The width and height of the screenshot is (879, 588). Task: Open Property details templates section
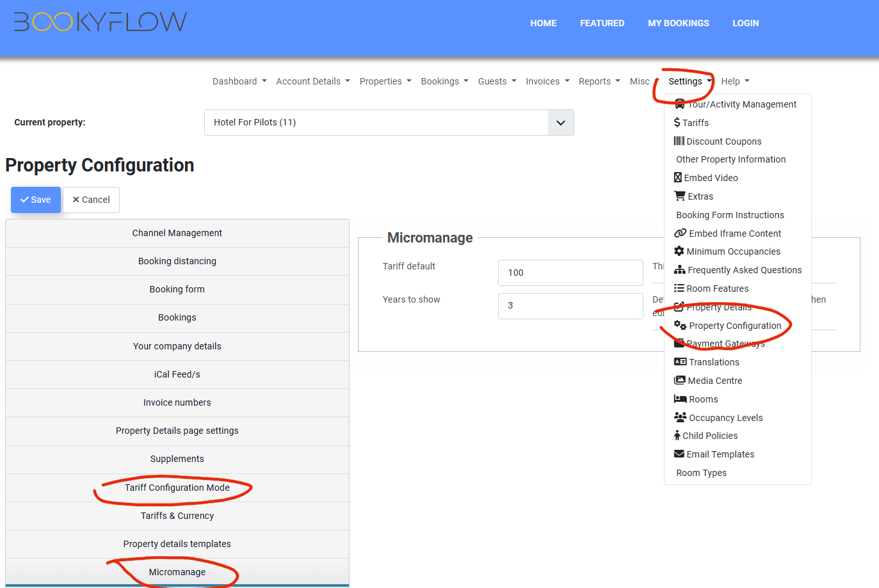tap(177, 544)
